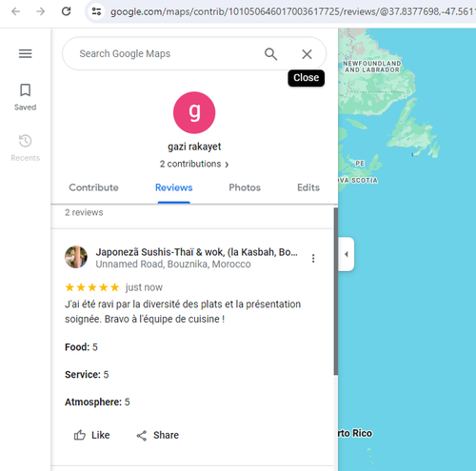
Task: Click address Unnamed Road, Bouznika, Morocco
Action: (173, 264)
